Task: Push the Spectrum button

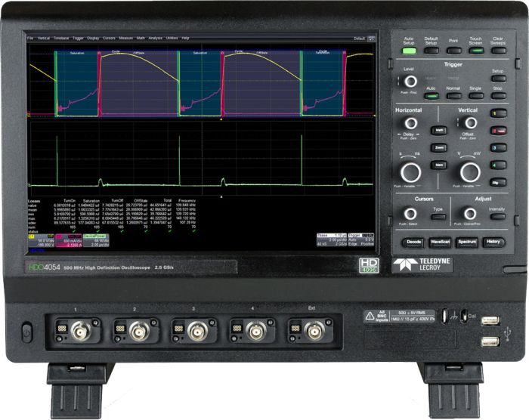Action: [x=466, y=242]
